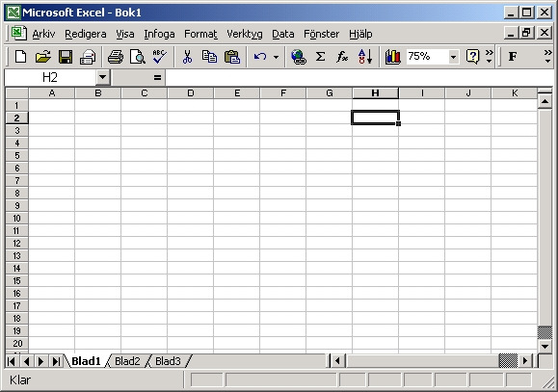Open the Visa menu
Screen dimensions: 558x392
[125, 34]
